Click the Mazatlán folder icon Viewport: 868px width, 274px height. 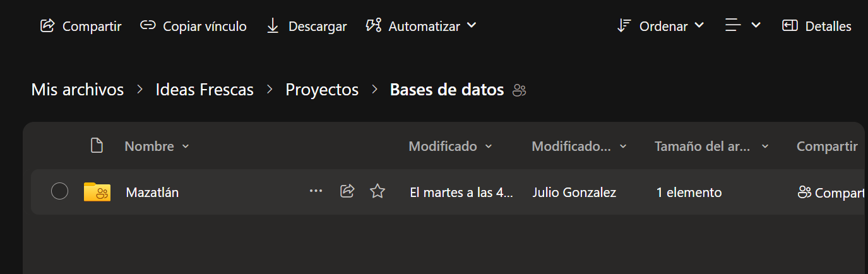tap(97, 192)
